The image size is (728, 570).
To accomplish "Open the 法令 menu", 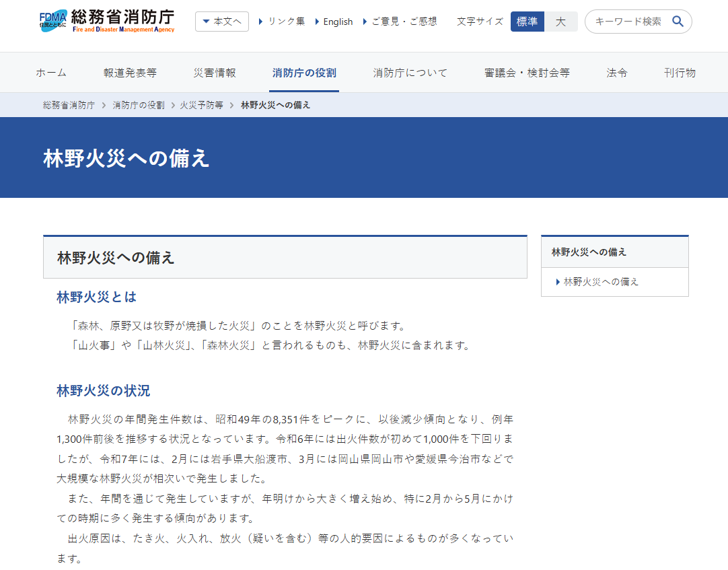I will [x=617, y=73].
